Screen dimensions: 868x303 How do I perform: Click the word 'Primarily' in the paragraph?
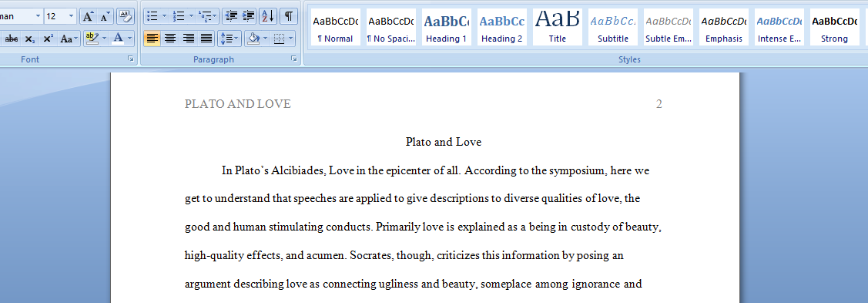point(399,227)
